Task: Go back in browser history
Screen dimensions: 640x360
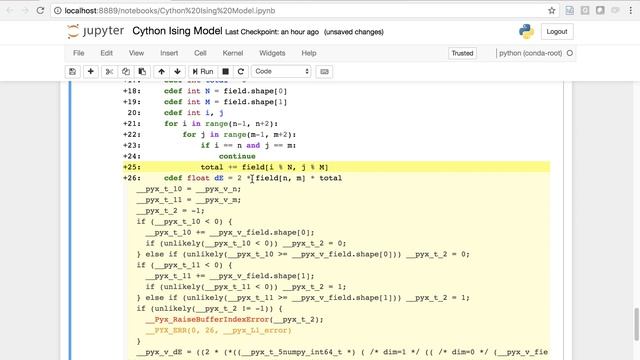Action: pyautogui.click(x=9, y=11)
